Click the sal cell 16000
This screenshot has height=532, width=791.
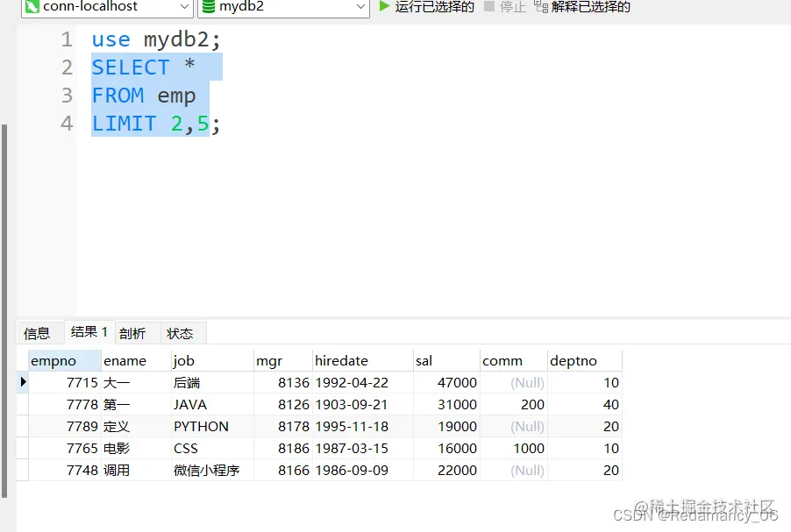446,448
